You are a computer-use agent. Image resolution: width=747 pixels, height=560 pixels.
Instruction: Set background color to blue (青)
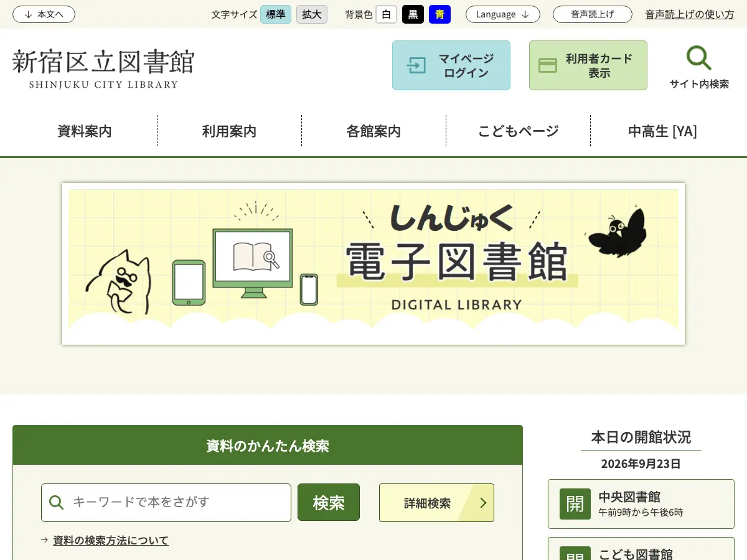pos(439,14)
